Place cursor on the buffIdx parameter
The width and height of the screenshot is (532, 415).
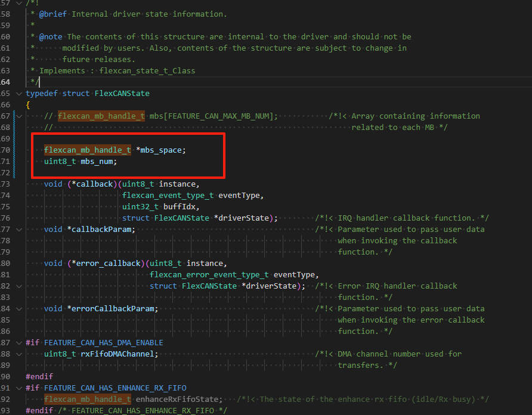pos(180,207)
